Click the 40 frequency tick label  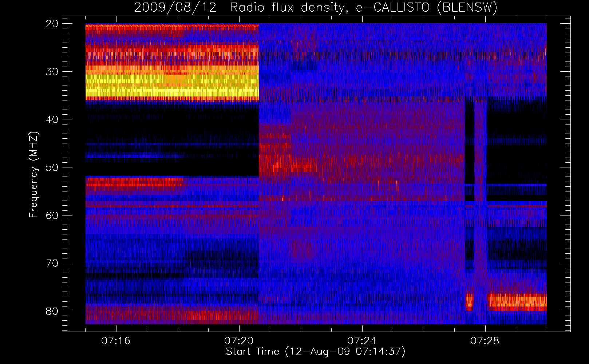point(52,119)
